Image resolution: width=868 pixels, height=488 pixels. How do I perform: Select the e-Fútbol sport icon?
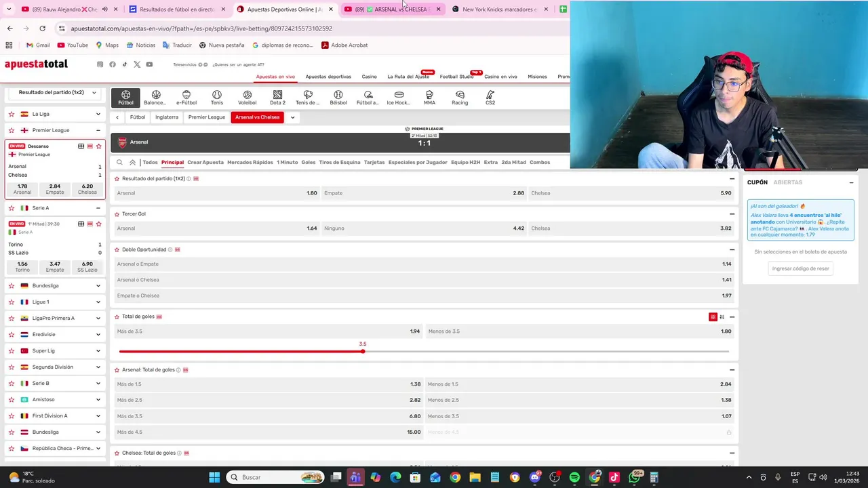point(186,98)
